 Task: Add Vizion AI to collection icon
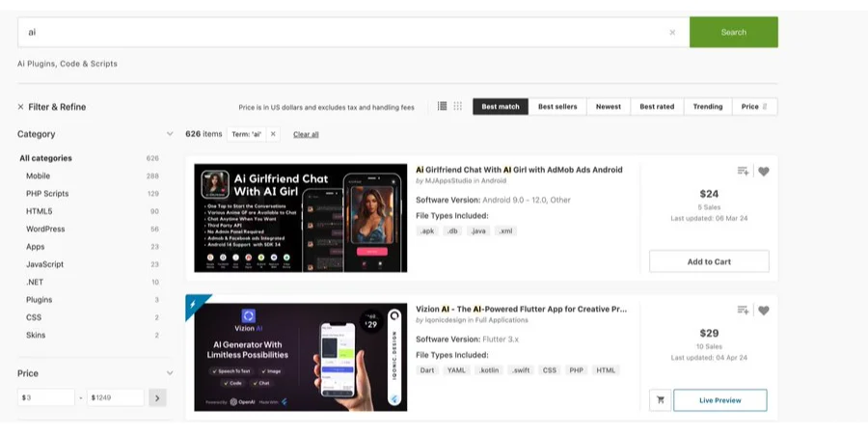click(743, 311)
